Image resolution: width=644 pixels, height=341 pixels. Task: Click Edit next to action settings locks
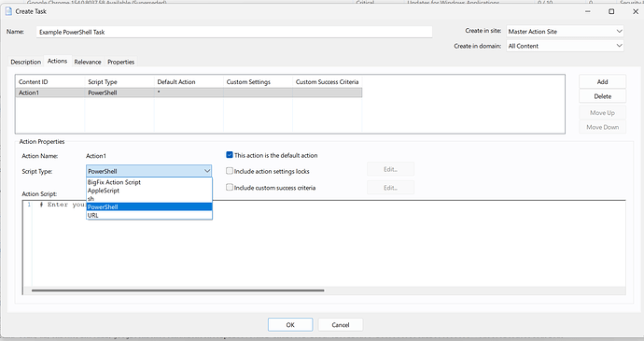coord(390,169)
